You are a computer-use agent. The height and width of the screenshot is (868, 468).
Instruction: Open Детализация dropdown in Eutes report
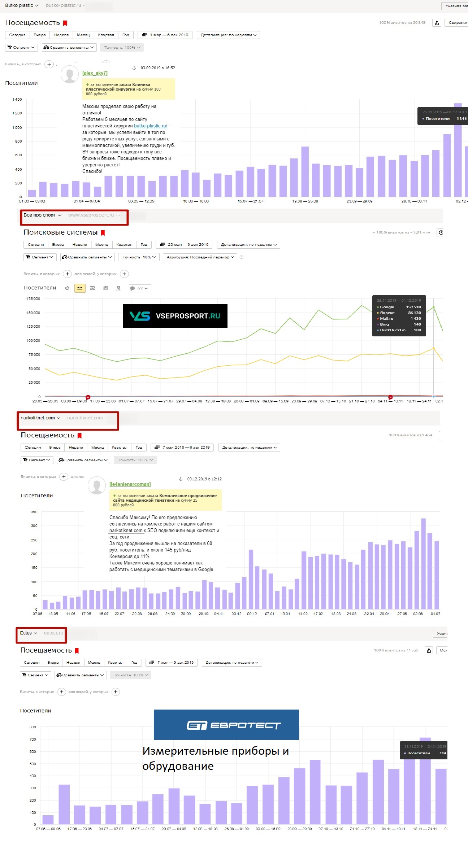[x=232, y=663]
